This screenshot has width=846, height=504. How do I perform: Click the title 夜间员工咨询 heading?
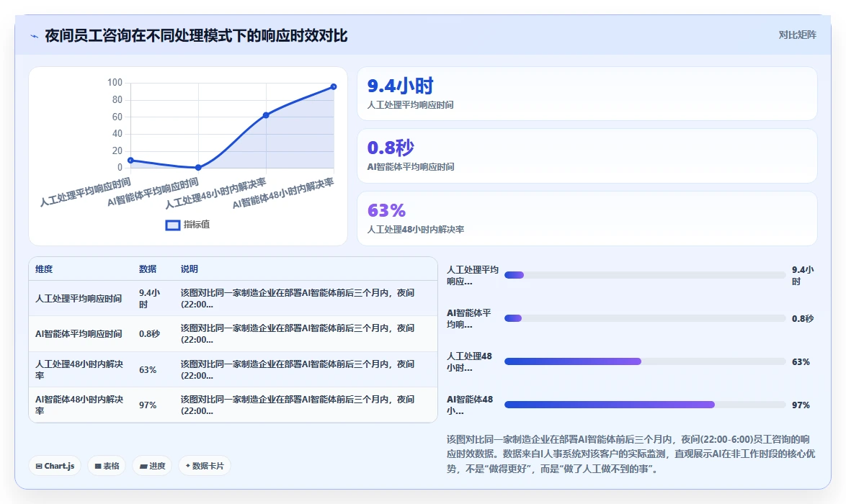coord(196,36)
